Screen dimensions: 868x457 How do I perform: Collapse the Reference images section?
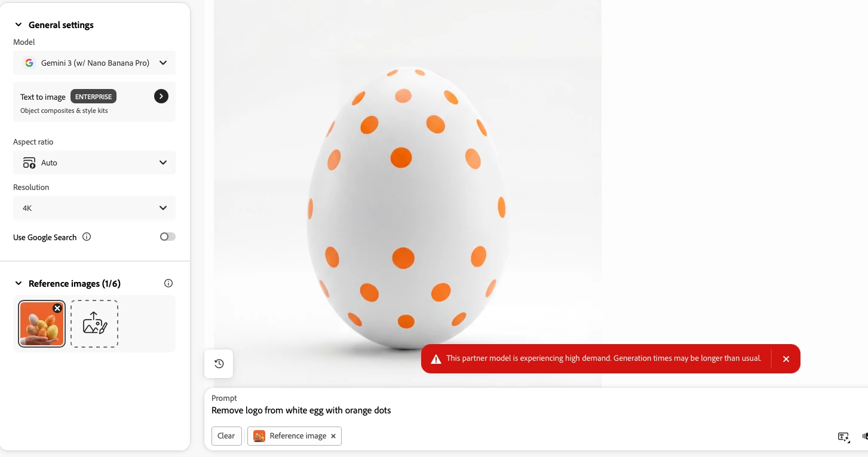click(19, 283)
